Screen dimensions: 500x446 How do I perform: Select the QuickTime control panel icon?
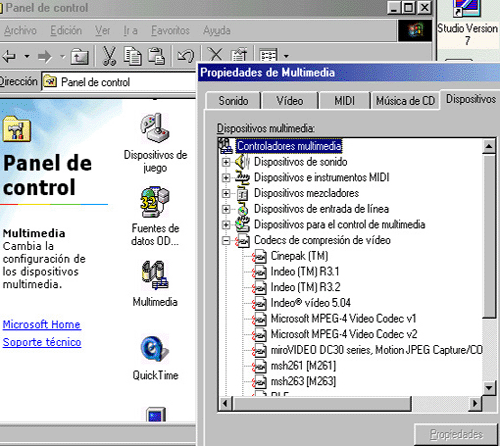pos(155,358)
